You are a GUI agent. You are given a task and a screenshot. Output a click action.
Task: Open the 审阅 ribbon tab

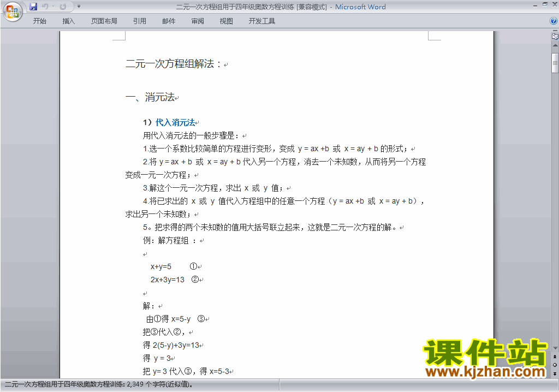pos(198,21)
